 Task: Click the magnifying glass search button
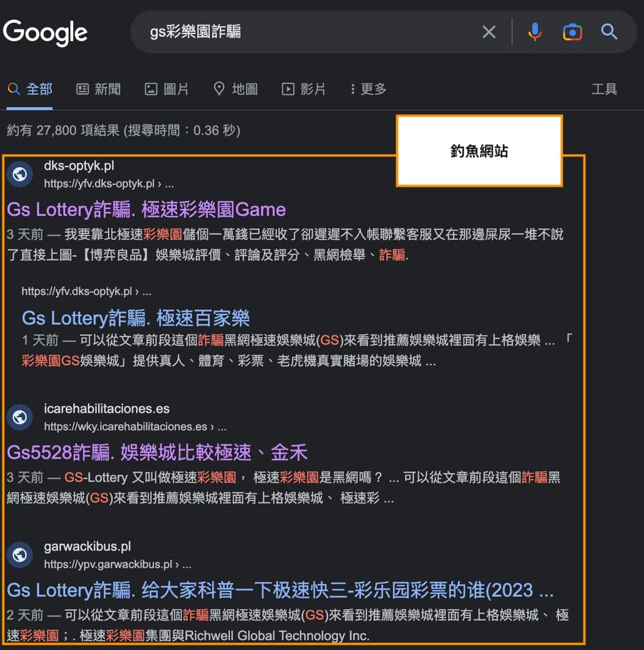[609, 32]
